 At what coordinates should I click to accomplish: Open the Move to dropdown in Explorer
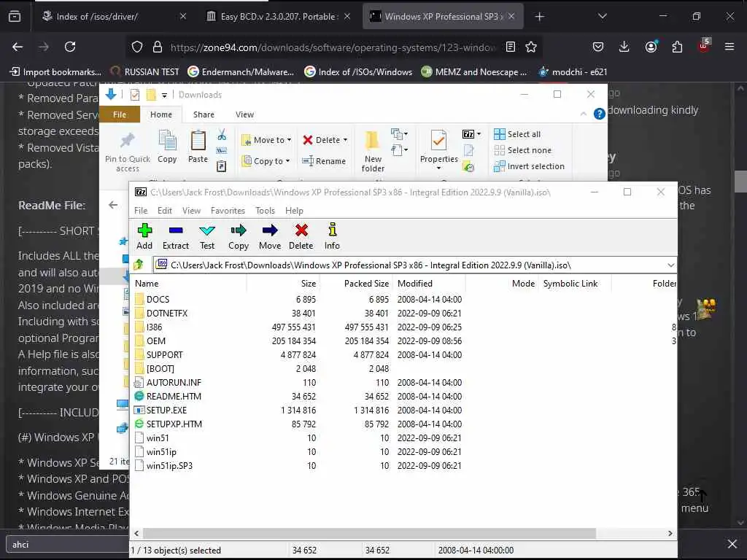click(x=266, y=140)
